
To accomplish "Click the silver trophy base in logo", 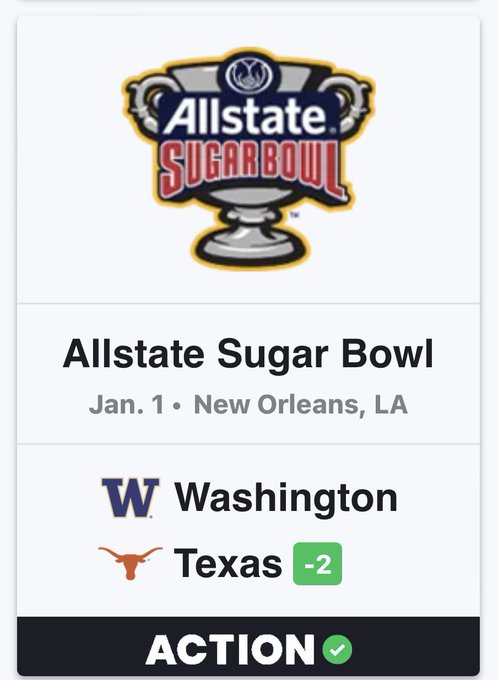I will pos(251,239).
